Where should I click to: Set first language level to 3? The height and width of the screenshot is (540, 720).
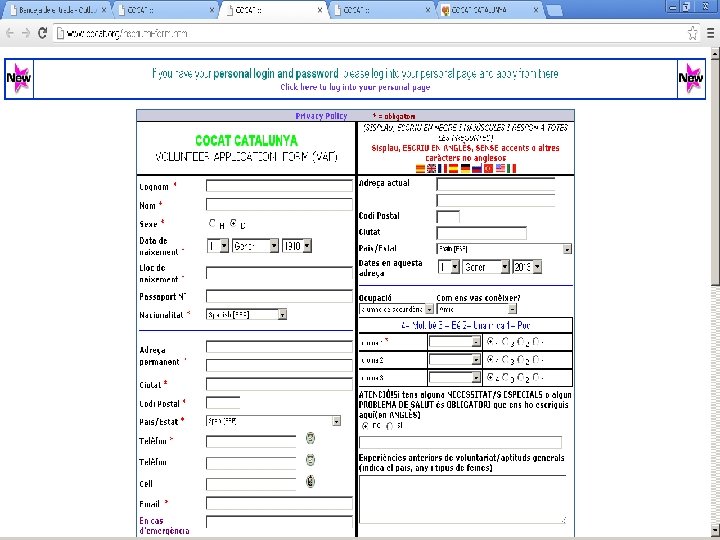pyautogui.click(x=506, y=342)
